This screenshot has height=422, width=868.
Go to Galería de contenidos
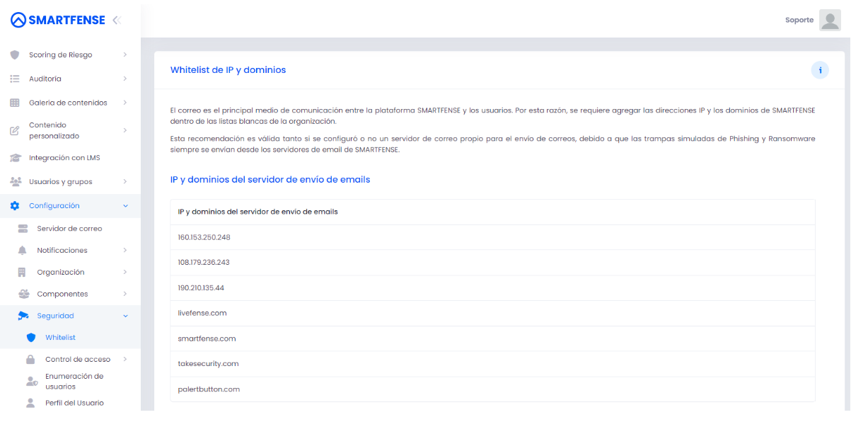[68, 103]
